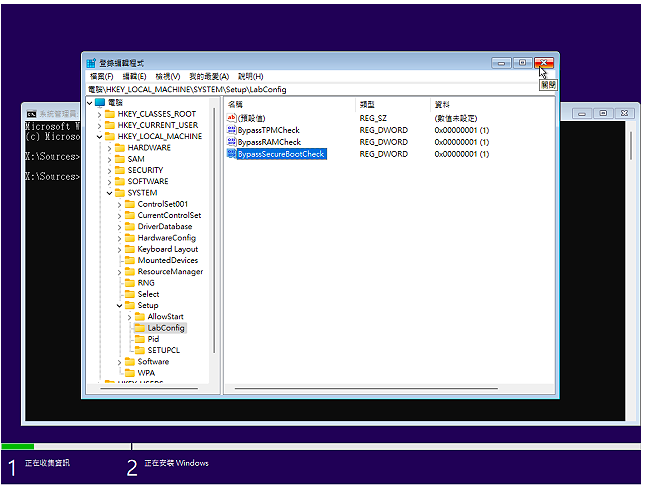Image resolution: width=645 pixels, height=486 pixels.
Task: Click the Setup folder icon
Action: (130, 305)
